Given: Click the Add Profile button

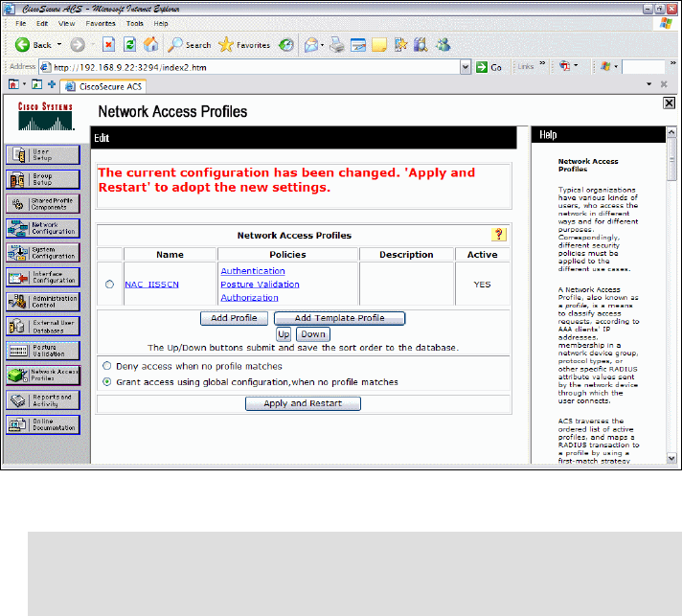Looking at the screenshot, I should [x=234, y=318].
